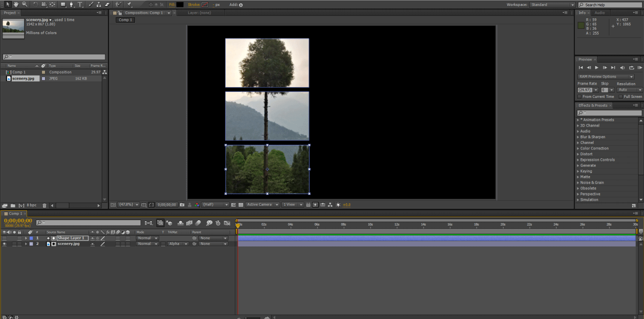Click the Fill color swatch
This screenshot has height=319, width=644.
click(179, 4)
